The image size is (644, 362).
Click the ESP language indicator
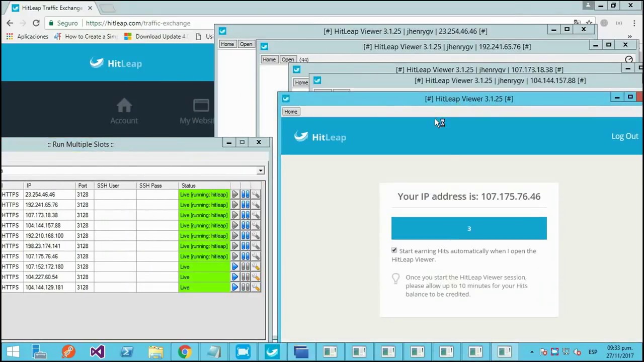593,352
